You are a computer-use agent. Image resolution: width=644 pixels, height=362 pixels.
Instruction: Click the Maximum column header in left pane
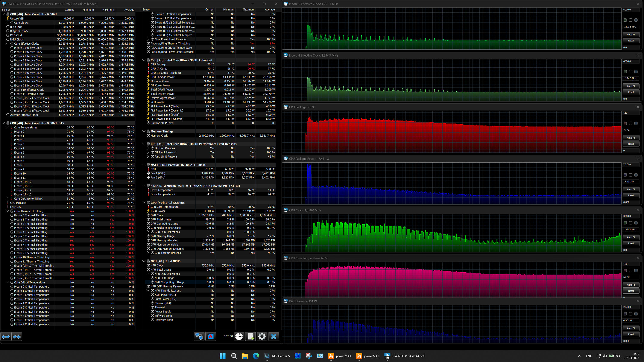tap(108, 9)
